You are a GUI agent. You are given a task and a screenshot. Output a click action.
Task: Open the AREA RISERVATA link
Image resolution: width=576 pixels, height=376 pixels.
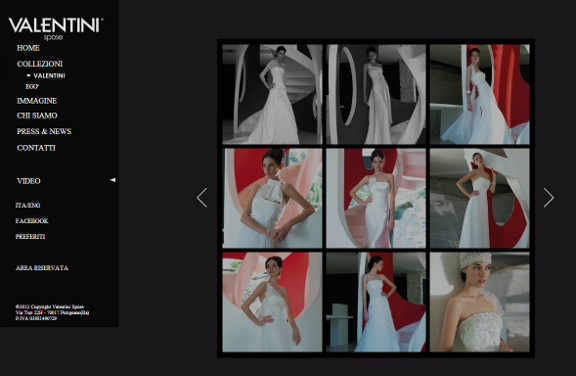point(42,268)
